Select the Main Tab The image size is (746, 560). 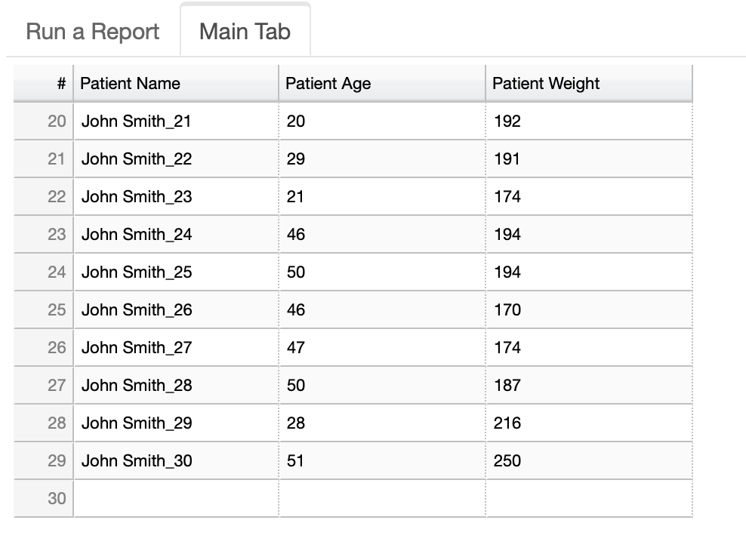(244, 31)
